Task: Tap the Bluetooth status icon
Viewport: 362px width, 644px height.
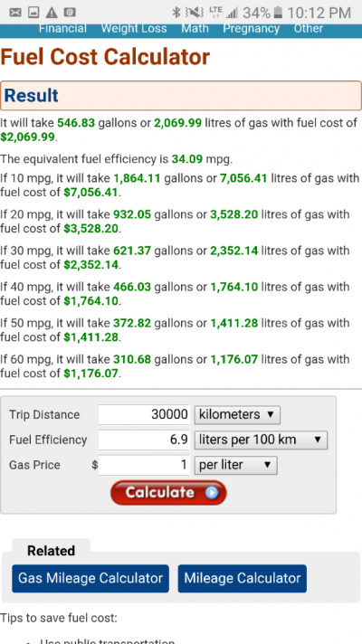Action: click(176, 13)
